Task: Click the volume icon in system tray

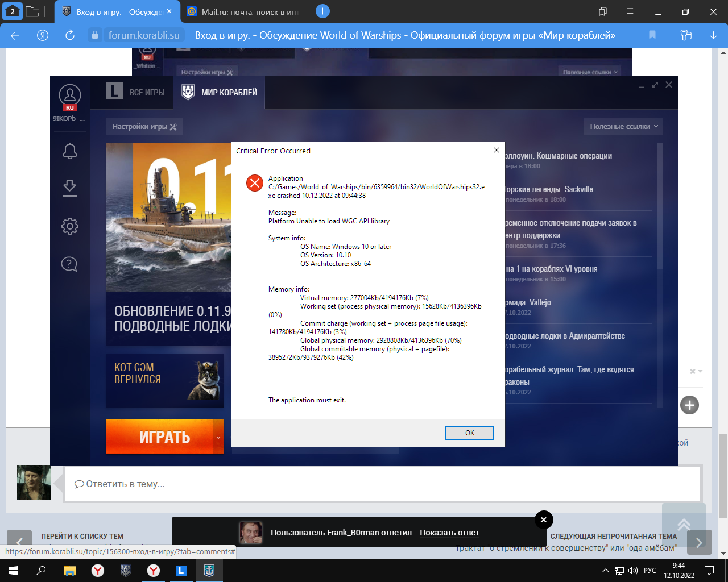Action: (x=633, y=571)
